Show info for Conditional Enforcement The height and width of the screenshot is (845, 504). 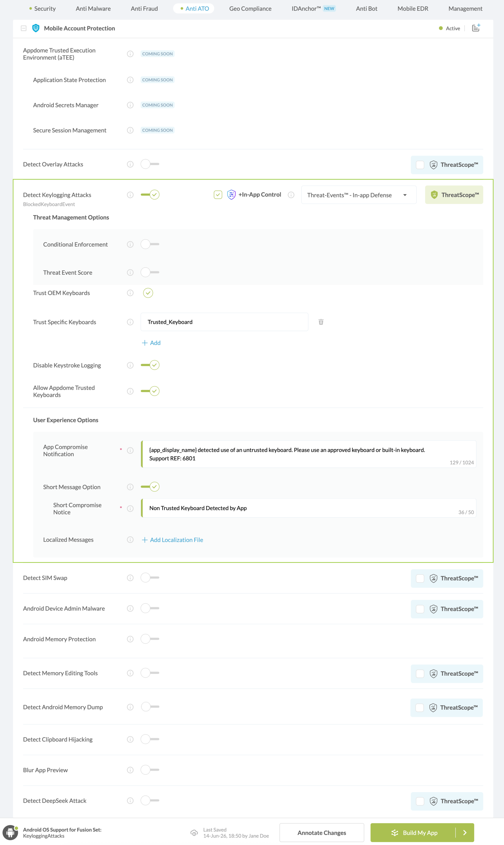point(130,244)
